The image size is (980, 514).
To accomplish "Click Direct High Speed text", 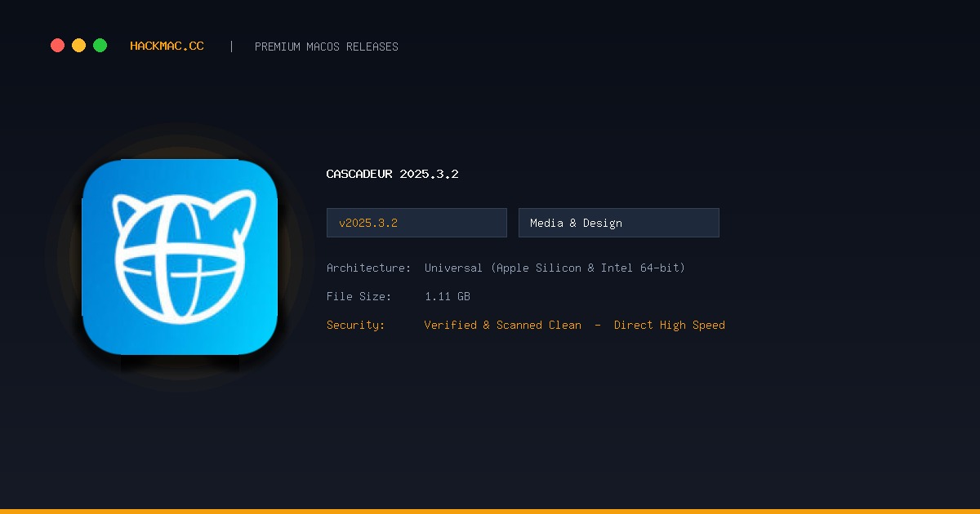I will pyautogui.click(x=670, y=325).
